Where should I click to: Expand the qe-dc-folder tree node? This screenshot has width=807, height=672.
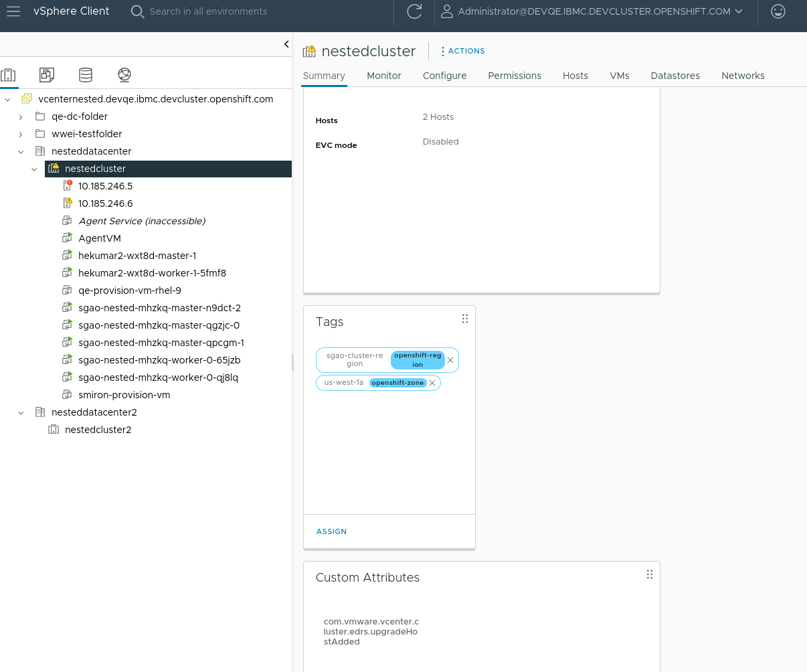[x=21, y=116]
